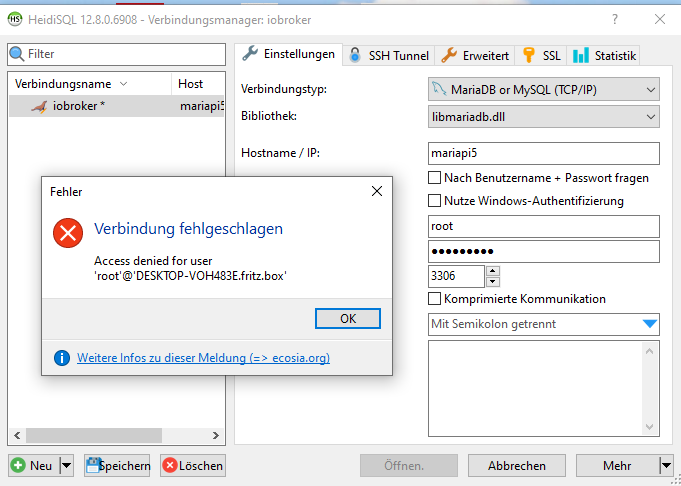Click the mariapi5 host cell in session list
681x486 pixels.
tap(202, 106)
